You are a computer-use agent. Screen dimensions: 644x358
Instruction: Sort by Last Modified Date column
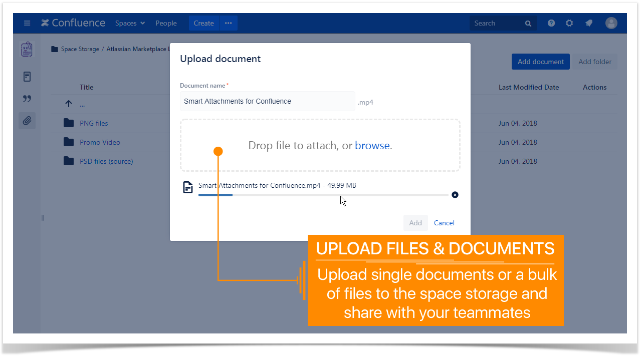[x=529, y=87]
